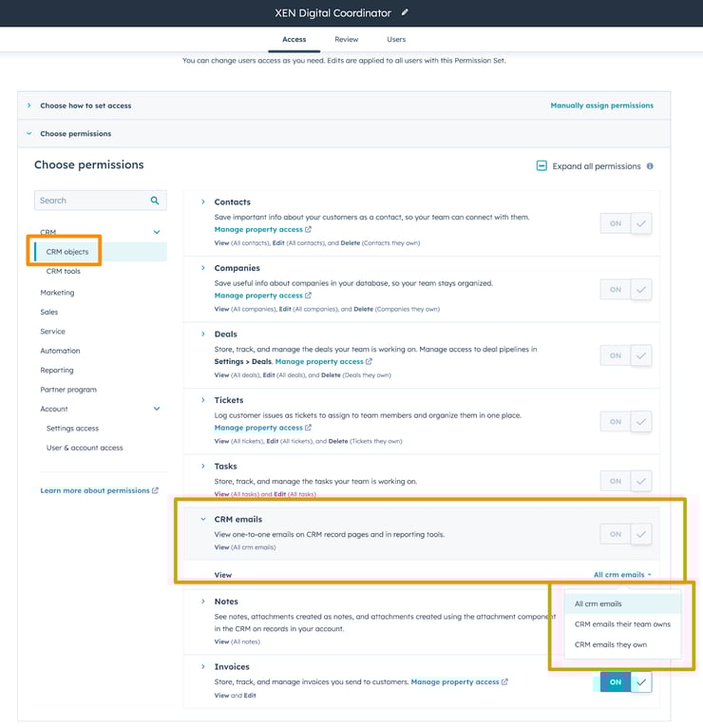Viewport: 703px width, 728px height.
Task: Open Marketing permissions category
Action: point(57,293)
